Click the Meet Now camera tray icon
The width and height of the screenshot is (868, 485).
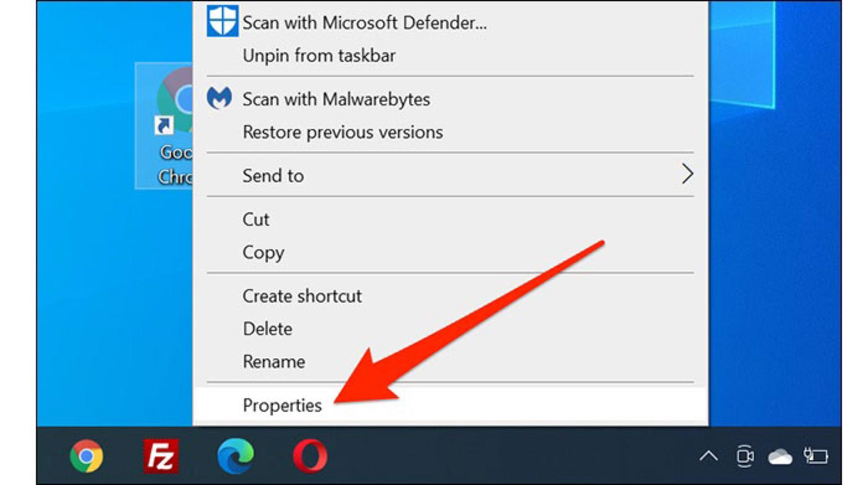pyautogui.click(x=745, y=456)
